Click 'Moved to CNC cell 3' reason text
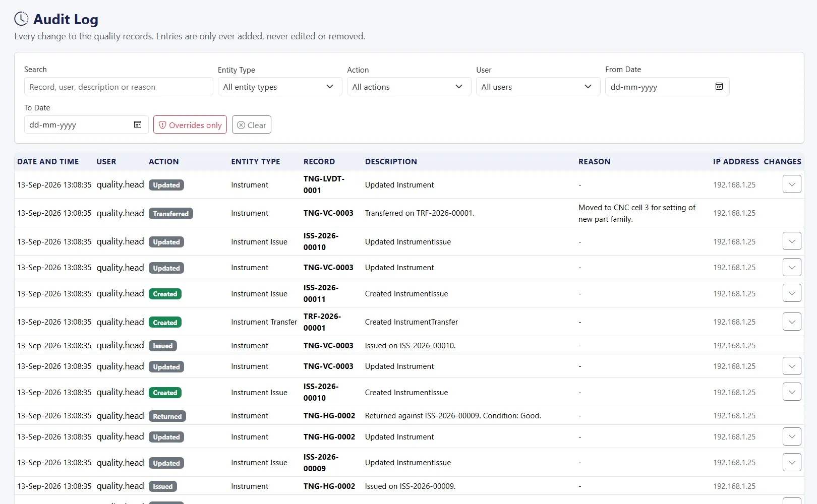Screen dimensions: 817x504 pos(637,213)
